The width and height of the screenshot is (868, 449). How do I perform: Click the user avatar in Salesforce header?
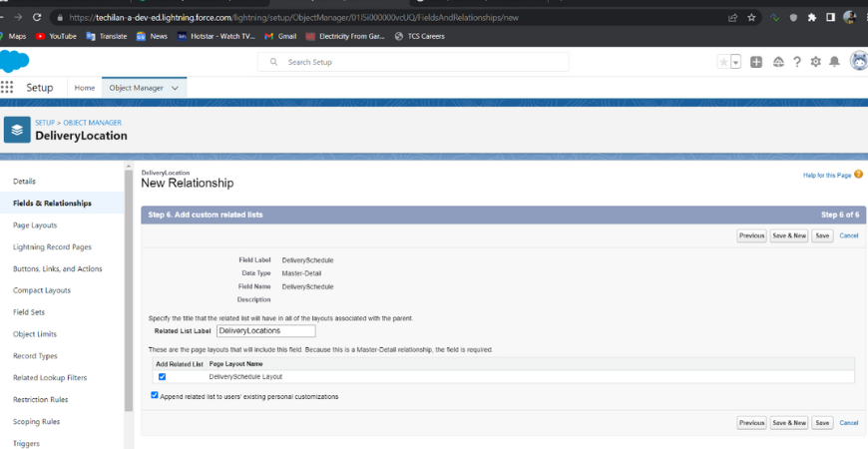[858, 62]
